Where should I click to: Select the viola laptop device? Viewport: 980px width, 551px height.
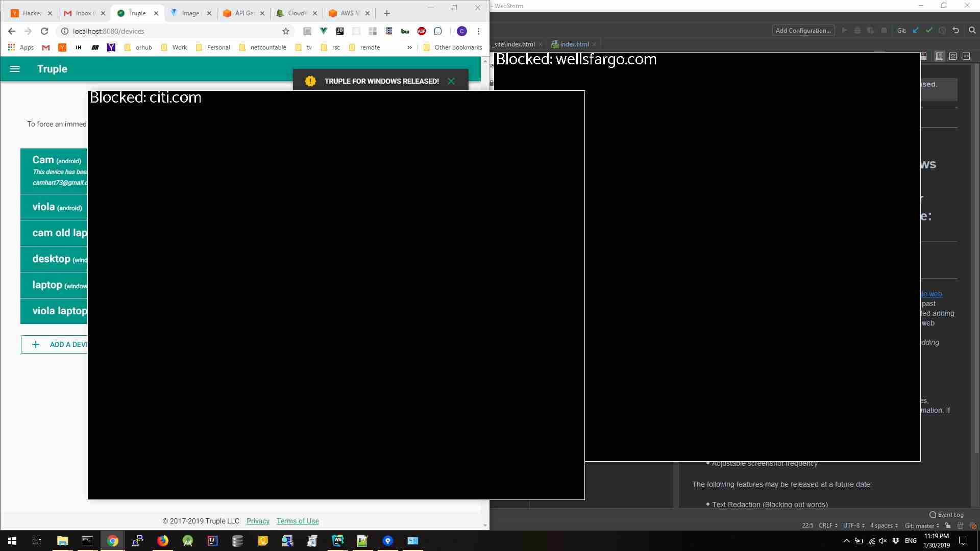[x=54, y=311]
